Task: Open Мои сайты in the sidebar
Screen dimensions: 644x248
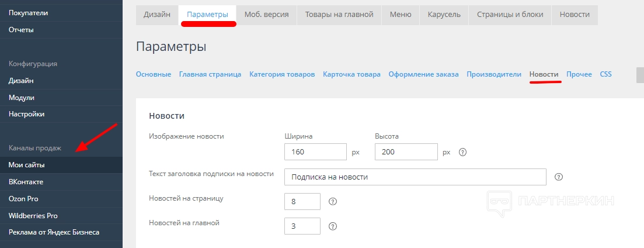Action: [x=27, y=165]
